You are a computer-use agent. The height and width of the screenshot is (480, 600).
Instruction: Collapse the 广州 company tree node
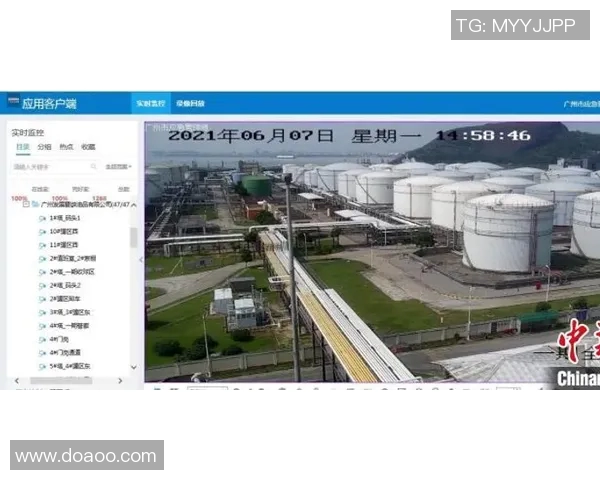click(24, 204)
